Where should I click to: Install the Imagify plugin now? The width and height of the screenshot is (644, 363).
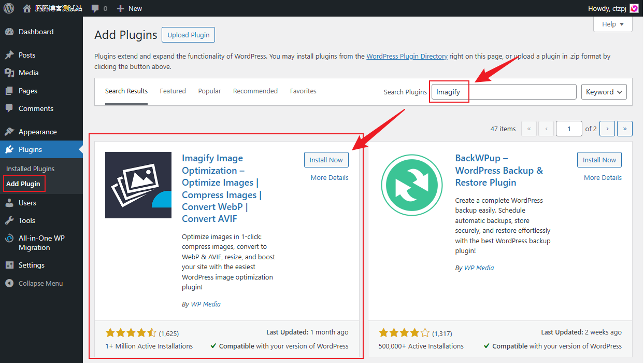[x=326, y=160]
